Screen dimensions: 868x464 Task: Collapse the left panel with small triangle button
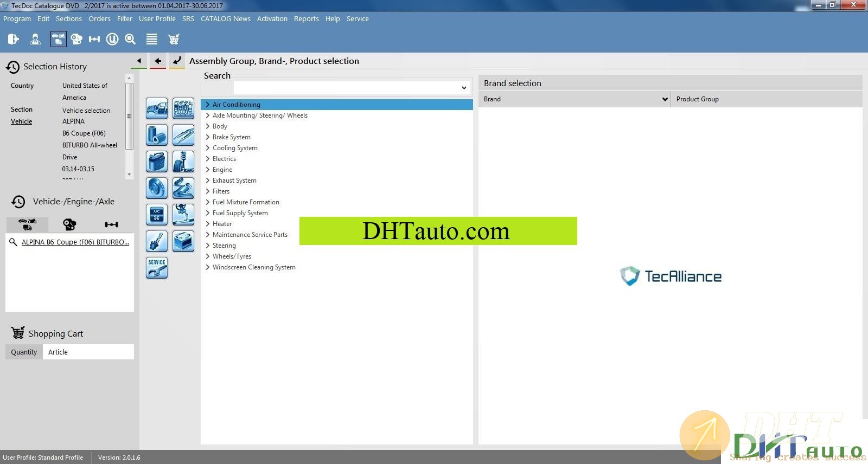tap(139, 61)
